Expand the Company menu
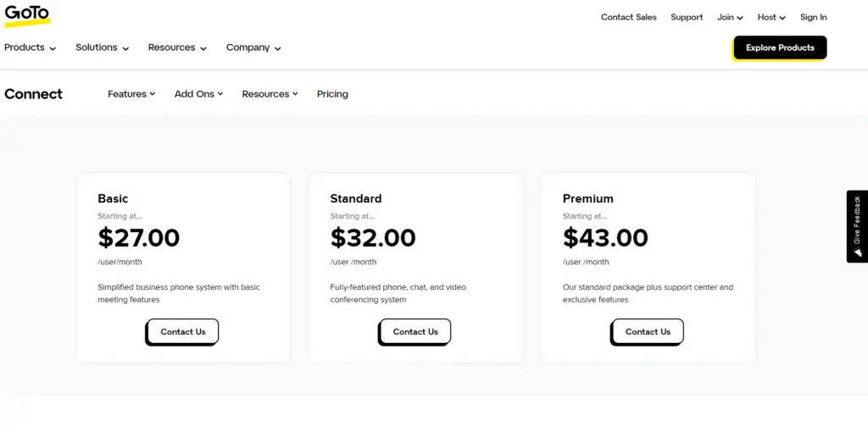868x432 pixels. tap(253, 47)
